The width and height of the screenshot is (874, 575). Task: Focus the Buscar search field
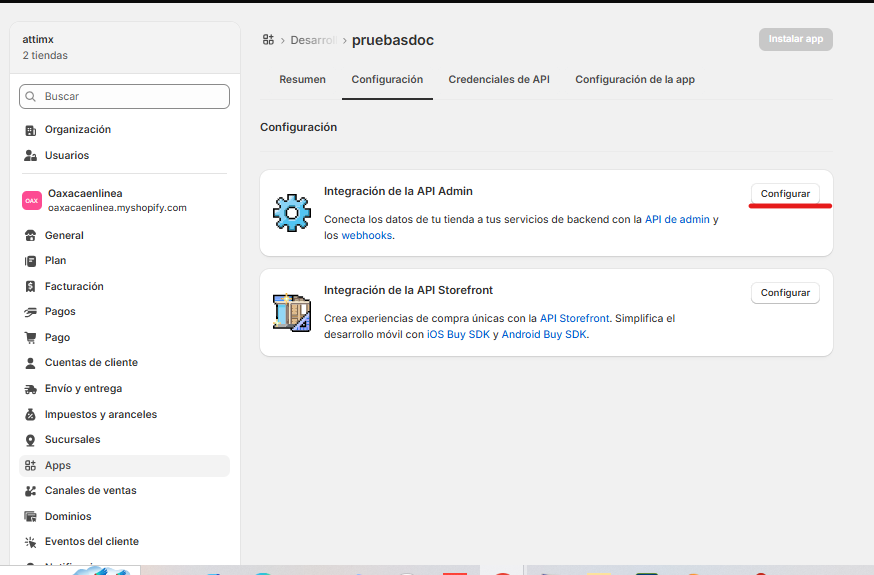tap(124, 96)
